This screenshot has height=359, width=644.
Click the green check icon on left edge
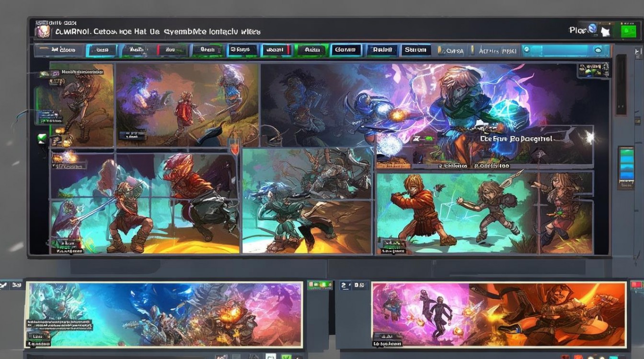tap(42, 139)
